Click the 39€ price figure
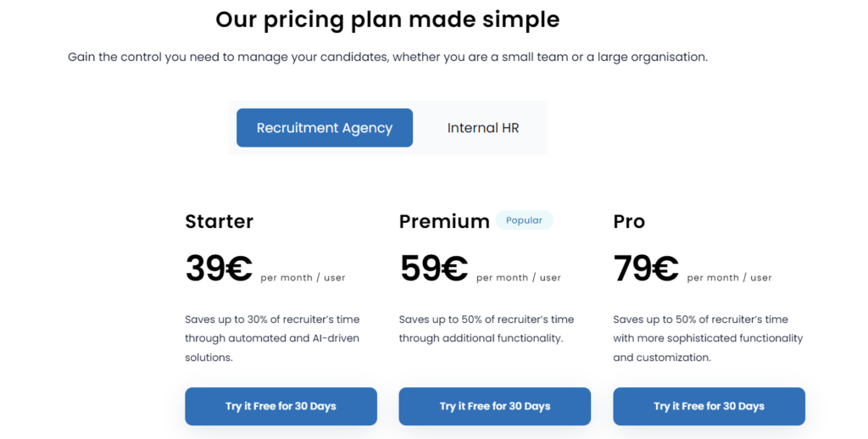 coord(219,269)
